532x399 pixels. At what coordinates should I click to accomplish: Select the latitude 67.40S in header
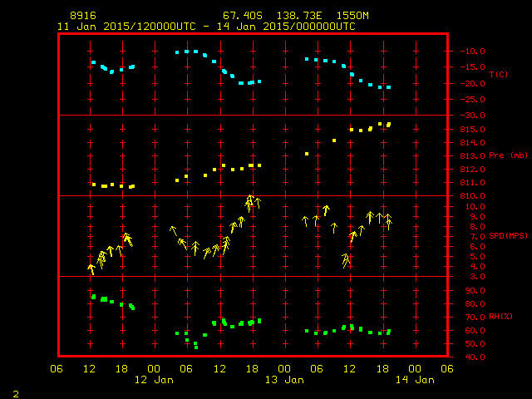point(242,16)
